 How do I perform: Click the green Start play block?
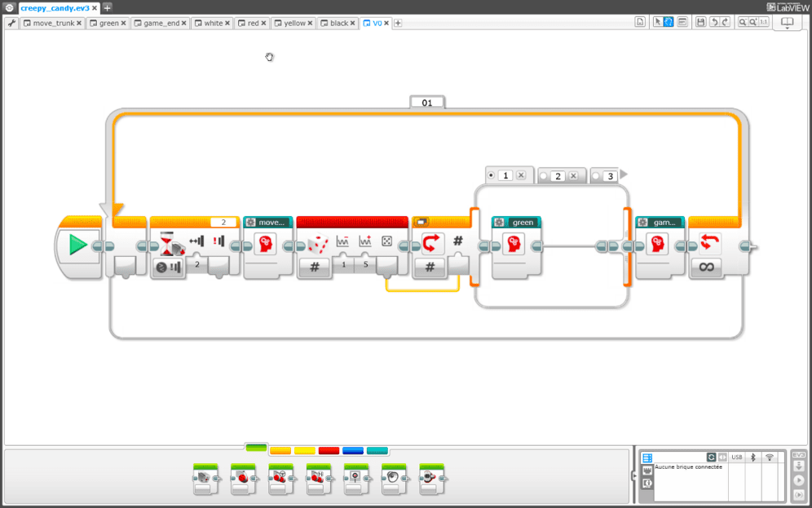pos(78,245)
